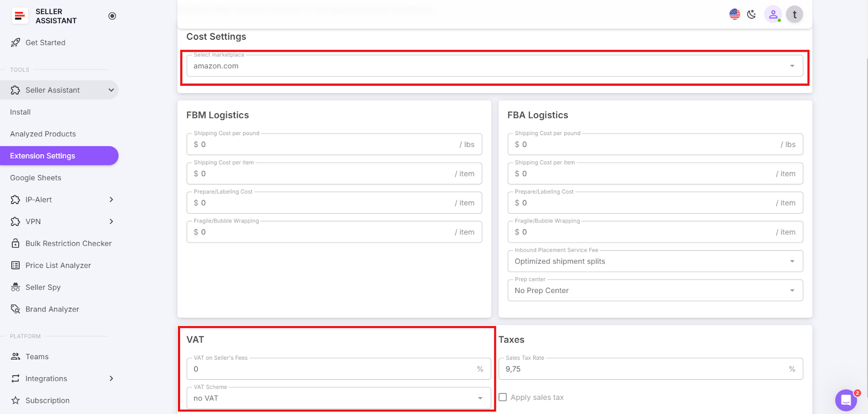This screenshot has width=868, height=414.
Task: Open the Install page
Action: click(x=20, y=112)
